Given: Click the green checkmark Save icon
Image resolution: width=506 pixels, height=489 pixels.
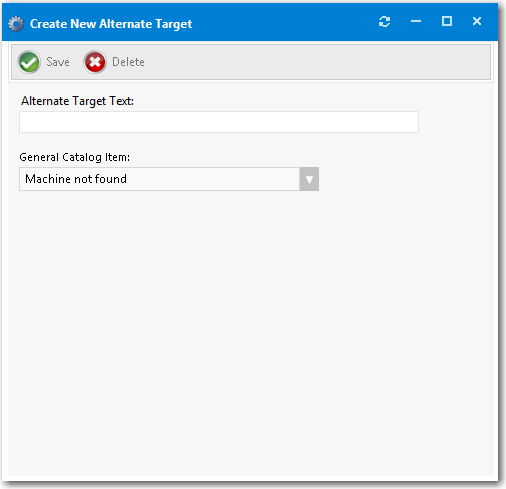Looking at the screenshot, I should point(29,62).
